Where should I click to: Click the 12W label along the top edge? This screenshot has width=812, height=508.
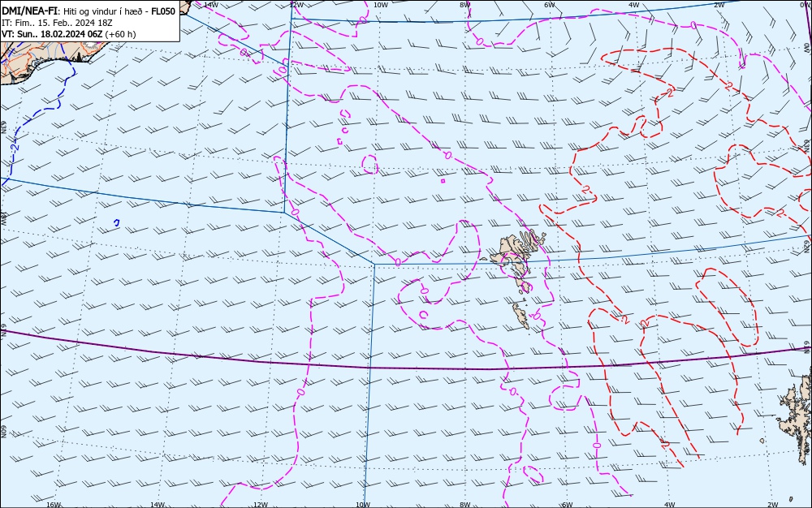click(296, 5)
